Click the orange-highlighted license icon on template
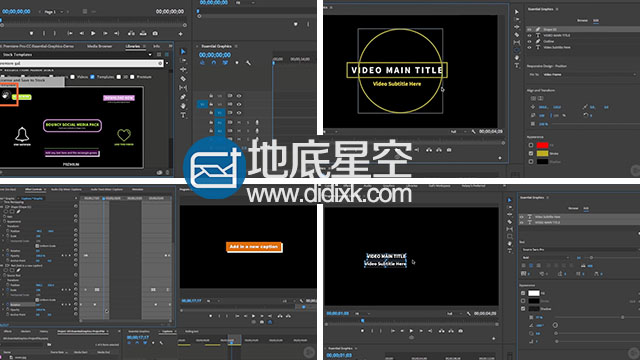The width and height of the screenshot is (640, 360). [x=6, y=95]
